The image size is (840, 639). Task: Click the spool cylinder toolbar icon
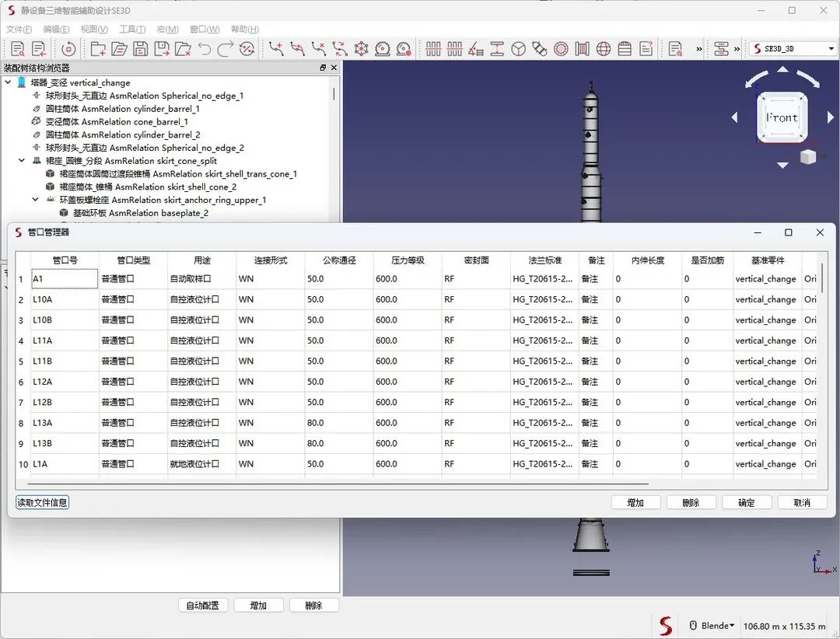click(582, 49)
